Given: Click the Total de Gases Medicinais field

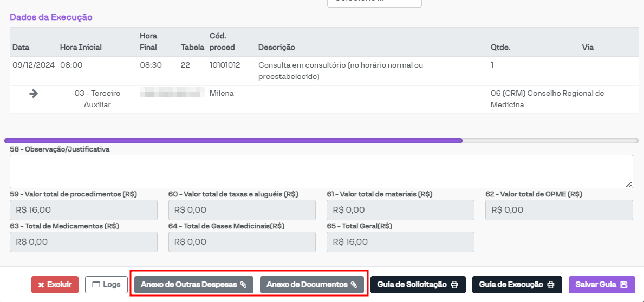Looking at the screenshot, I should pyautogui.click(x=242, y=242).
